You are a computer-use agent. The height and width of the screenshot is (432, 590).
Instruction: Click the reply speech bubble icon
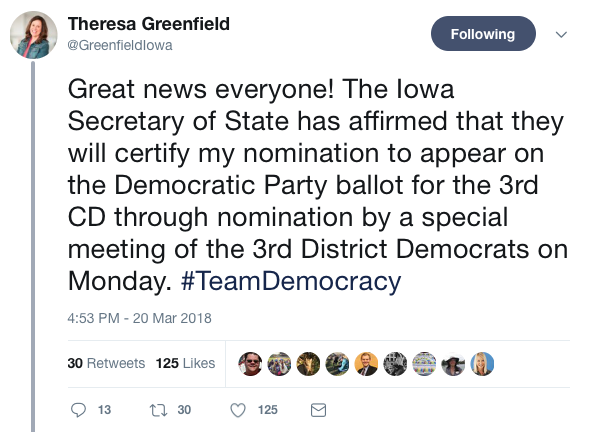(x=78, y=410)
